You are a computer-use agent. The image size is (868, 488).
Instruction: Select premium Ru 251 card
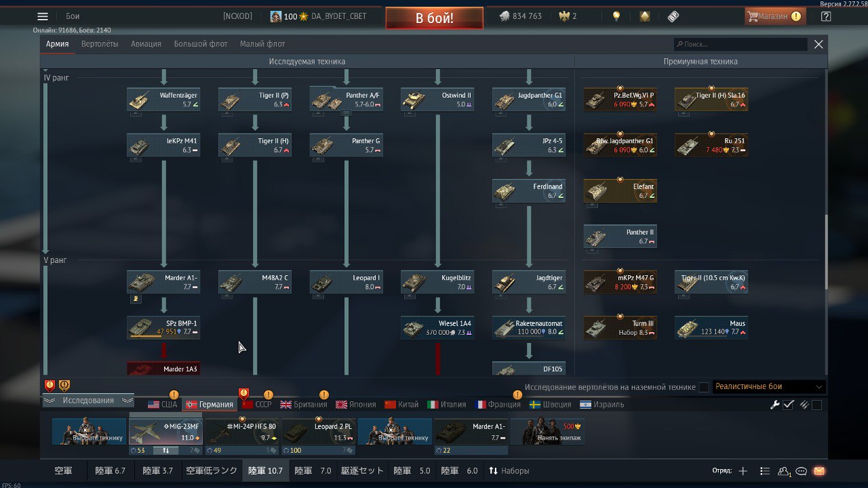click(x=711, y=145)
